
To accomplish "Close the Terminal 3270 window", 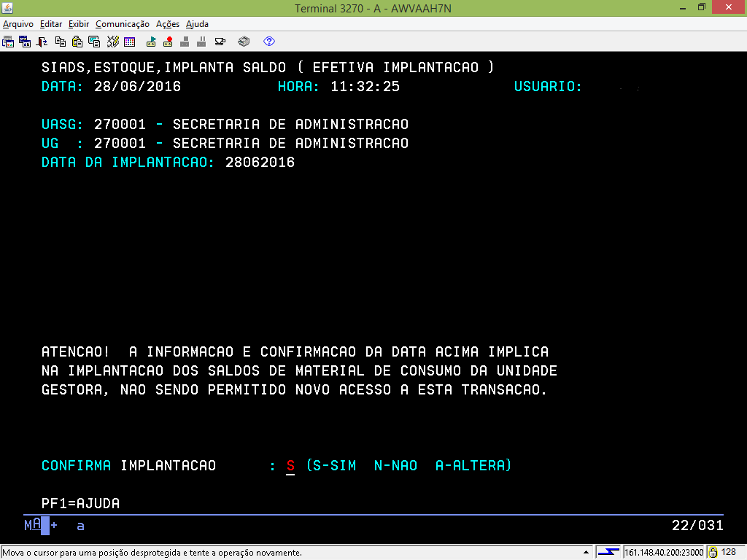I will pos(729,7).
